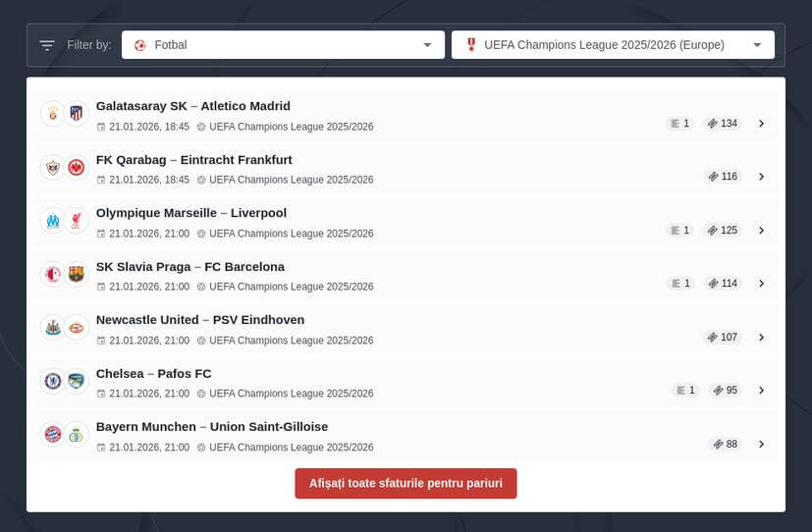Click "Afișați toate sfaturile pentru pariuri" button

pos(406,483)
